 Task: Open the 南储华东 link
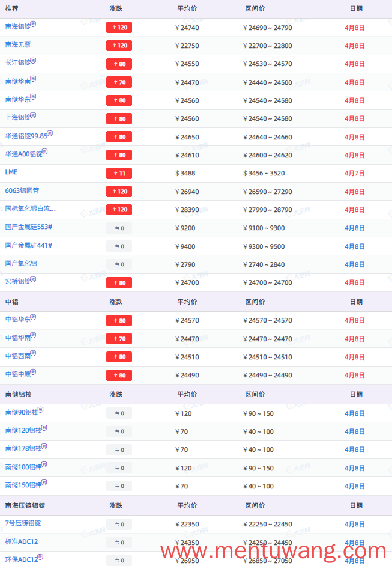[18, 99]
